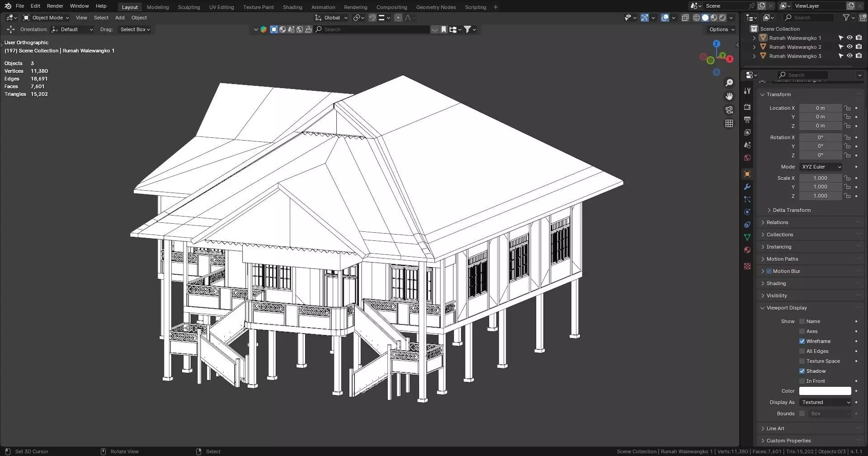Click the Move view hand icon
Viewport: 868px width, 456px height.
point(729,96)
